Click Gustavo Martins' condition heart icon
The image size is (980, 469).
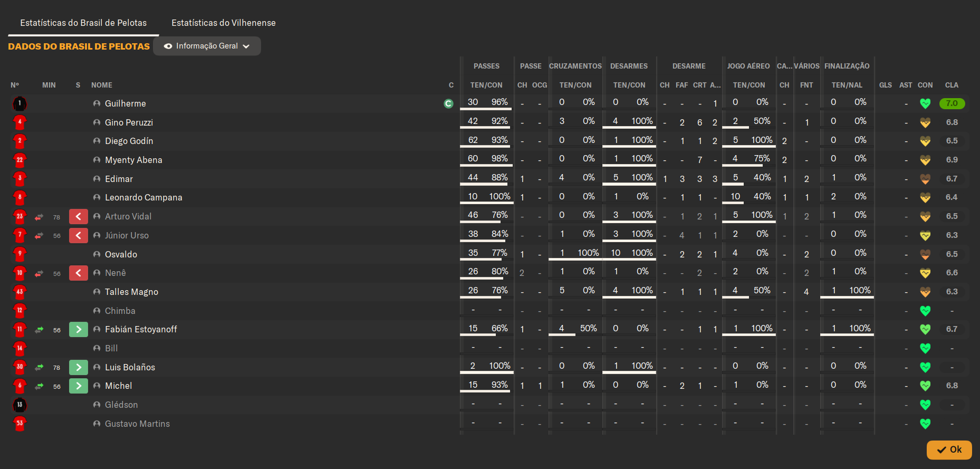click(x=925, y=424)
